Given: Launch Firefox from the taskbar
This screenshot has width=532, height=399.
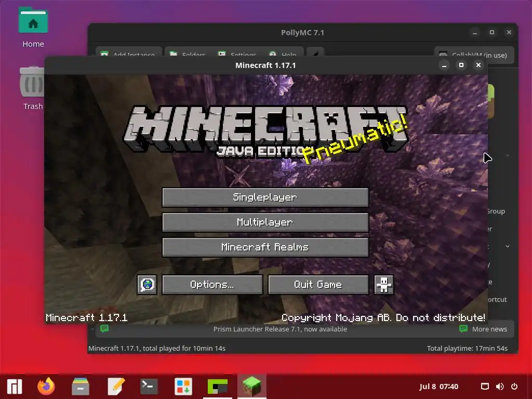Looking at the screenshot, I should tap(46, 387).
